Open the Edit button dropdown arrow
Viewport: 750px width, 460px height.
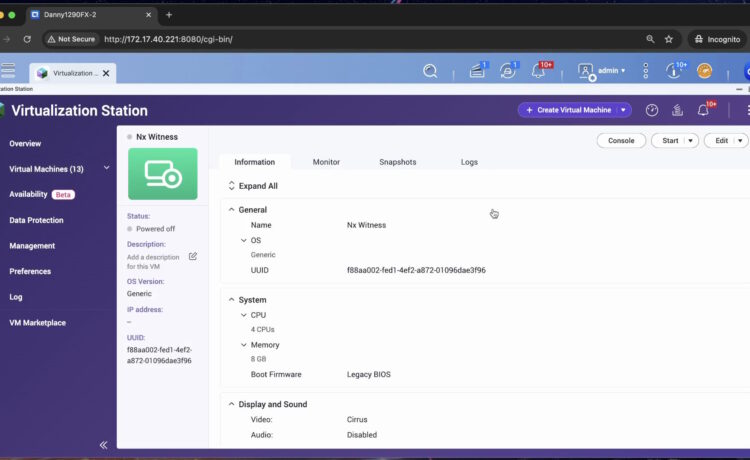click(x=740, y=141)
